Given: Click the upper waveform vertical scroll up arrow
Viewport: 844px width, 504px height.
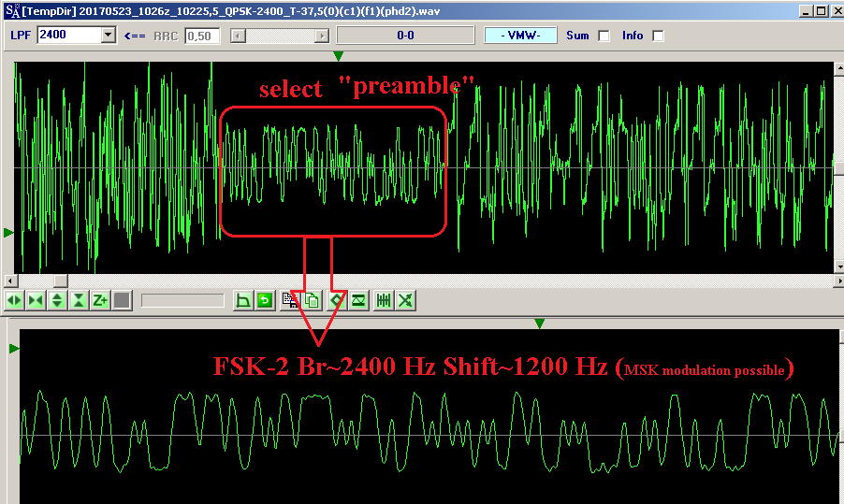Looking at the screenshot, I should [839, 68].
